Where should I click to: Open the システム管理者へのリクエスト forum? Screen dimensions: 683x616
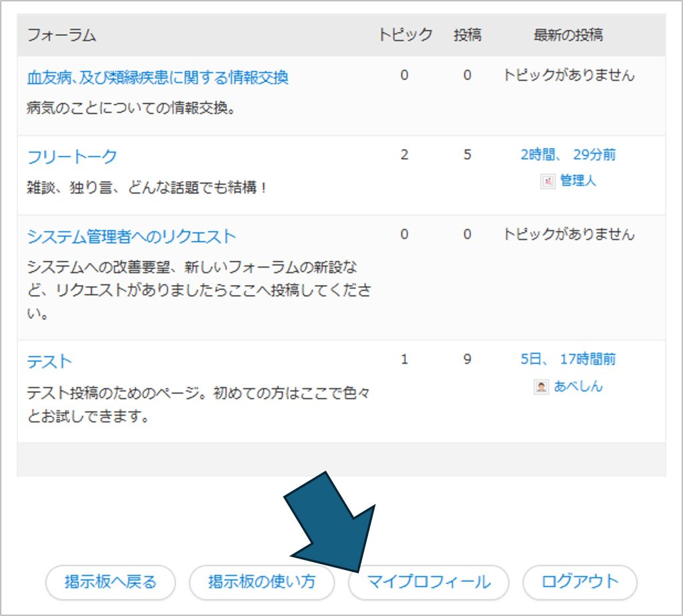(131, 236)
